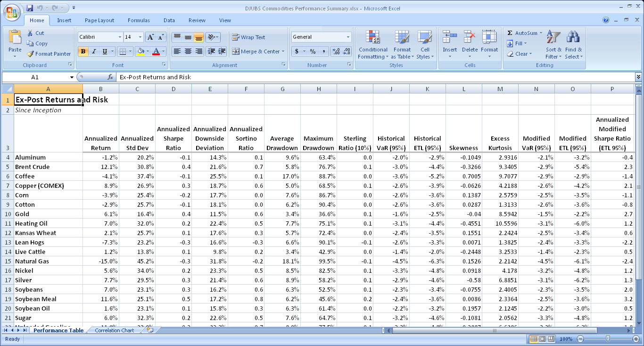Open the Name Box dropdown arrow
The width and height of the screenshot is (644, 346).
click(72, 77)
